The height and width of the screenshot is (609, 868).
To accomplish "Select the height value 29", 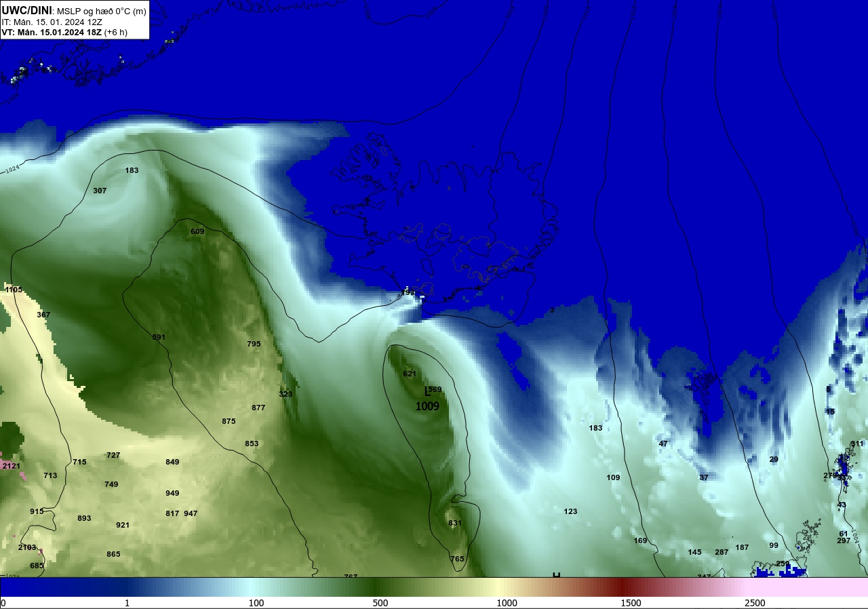I will (774, 459).
